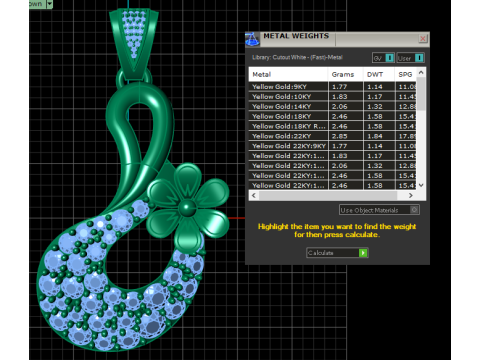The height and width of the screenshot is (360, 480).
Task: Select the Yellow Gold:14KY row
Action: 332,106
